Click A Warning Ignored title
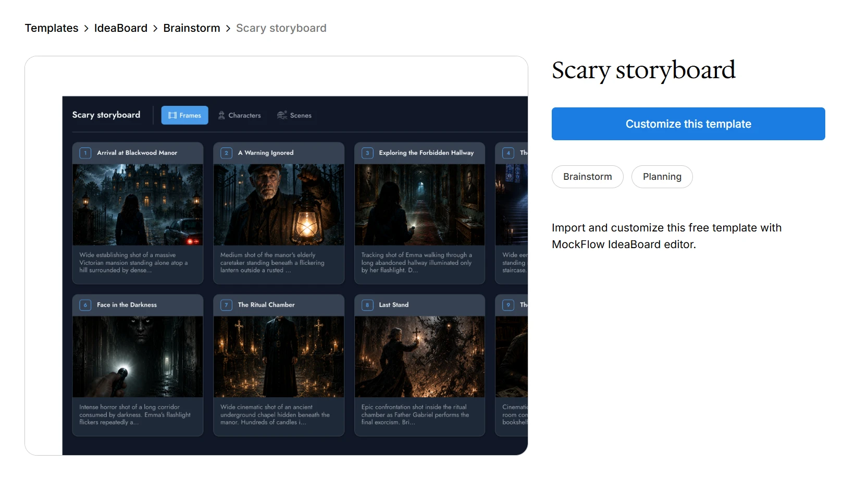 click(x=266, y=153)
